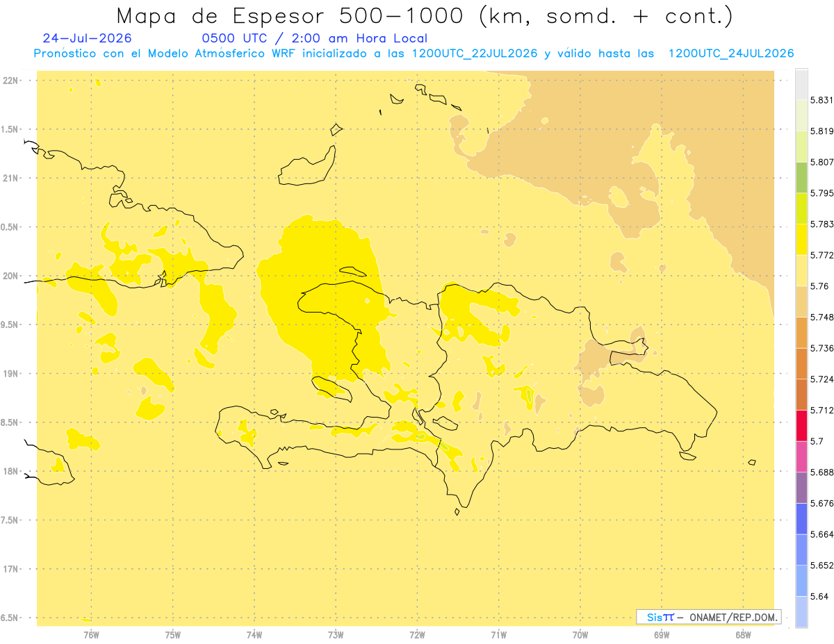Click the 75W longitude label

point(173,635)
